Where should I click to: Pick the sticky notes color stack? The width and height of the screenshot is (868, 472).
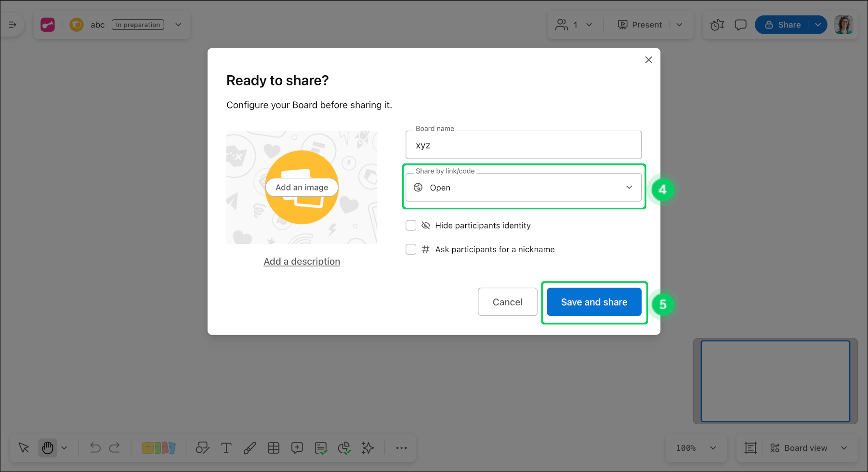pyautogui.click(x=158, y=448)
